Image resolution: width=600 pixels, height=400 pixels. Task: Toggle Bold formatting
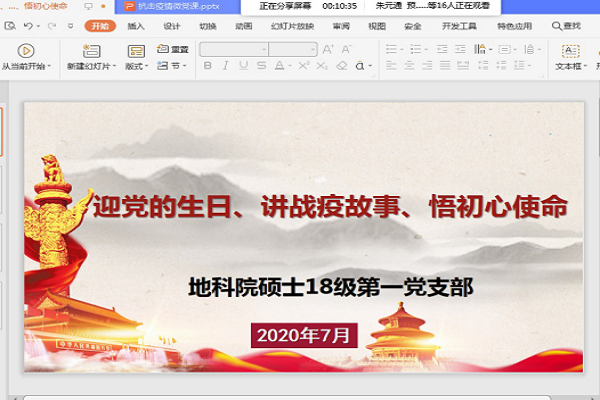click(208, 66)
